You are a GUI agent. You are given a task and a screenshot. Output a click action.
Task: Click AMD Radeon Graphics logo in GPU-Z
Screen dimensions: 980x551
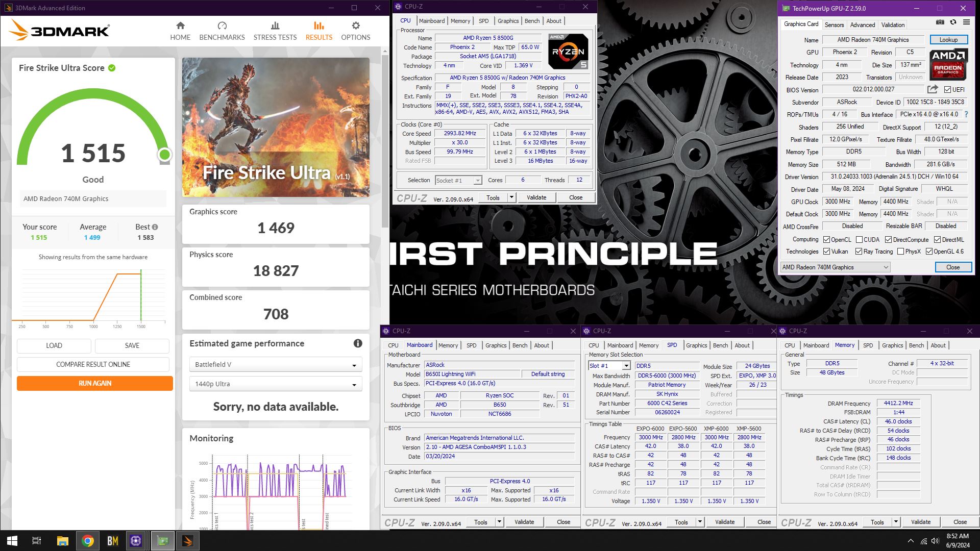click(x=948, y=64)
